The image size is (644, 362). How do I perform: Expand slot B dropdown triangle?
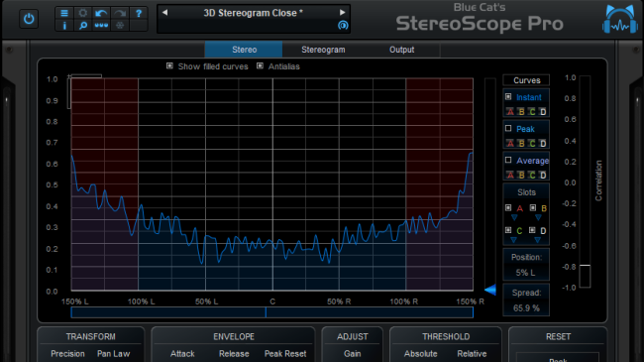(x=538, y=217)
